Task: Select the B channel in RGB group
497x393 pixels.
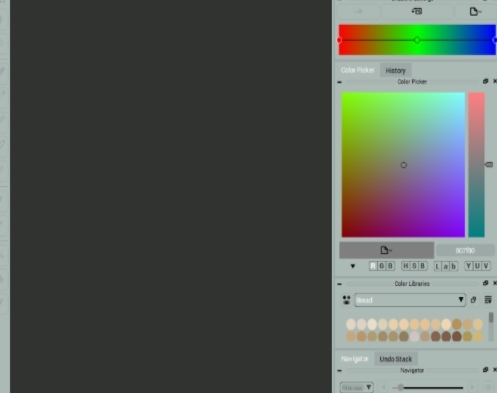Action: (x=390, y=266)
